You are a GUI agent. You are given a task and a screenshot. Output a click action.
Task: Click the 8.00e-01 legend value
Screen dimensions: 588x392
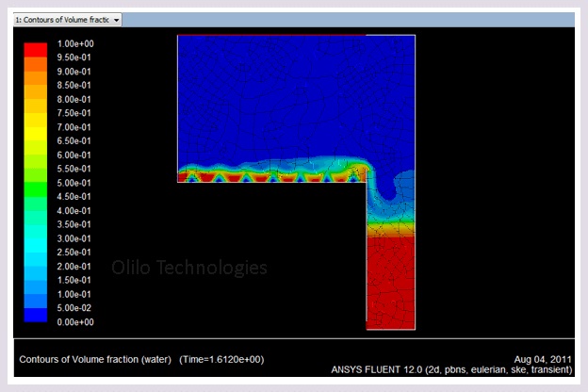point(73,99)
